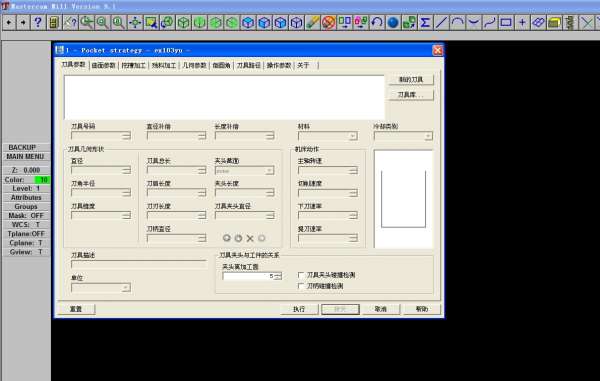
Task: Click the MAIN MENU sidebar button
Action: coord(26,156)
